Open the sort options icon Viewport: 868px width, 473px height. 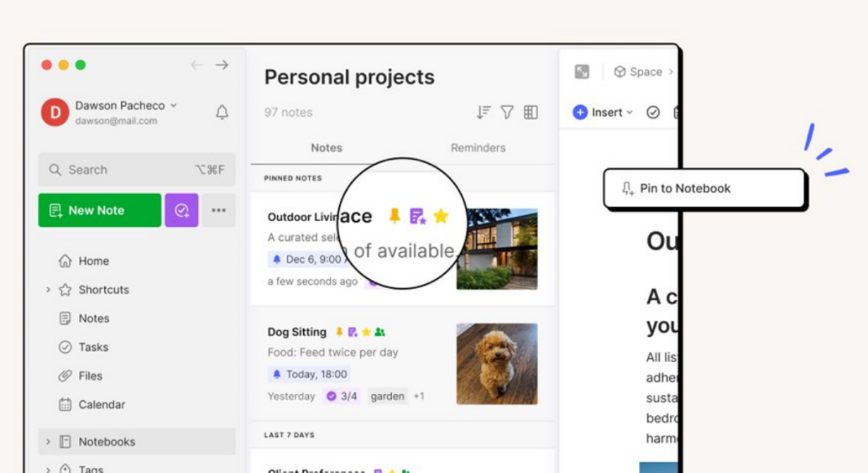[x=483, y=113]
